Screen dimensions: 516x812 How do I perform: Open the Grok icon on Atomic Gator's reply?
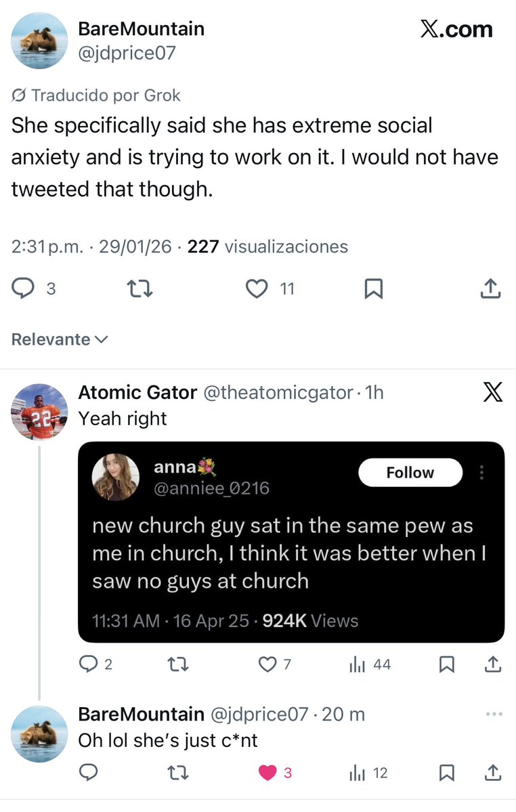pyautogui.click(x=493, y=393)
